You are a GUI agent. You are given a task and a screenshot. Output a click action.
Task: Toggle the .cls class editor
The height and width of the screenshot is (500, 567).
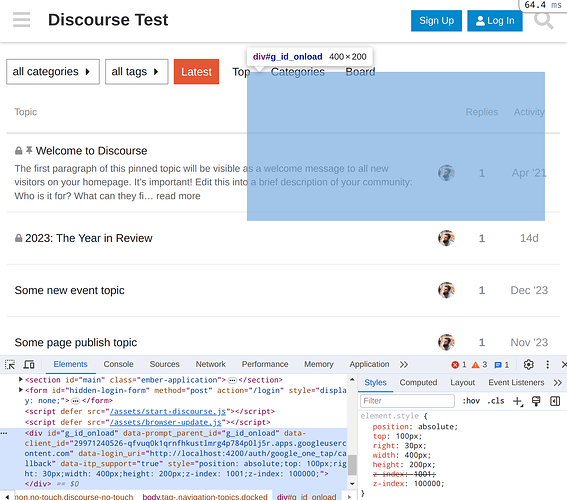(x=495, y=401)
